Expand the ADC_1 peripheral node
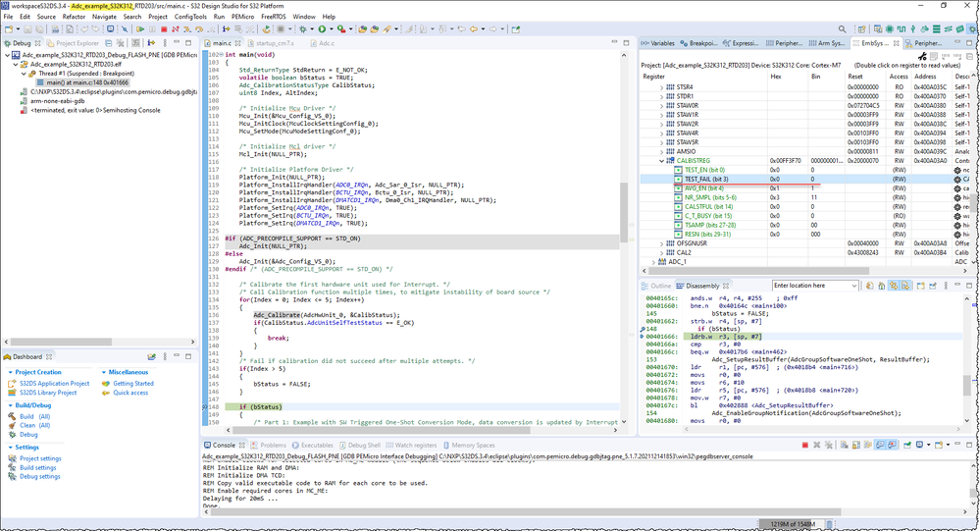This screenshot has height=531, width=980. [x=653, y=262]
